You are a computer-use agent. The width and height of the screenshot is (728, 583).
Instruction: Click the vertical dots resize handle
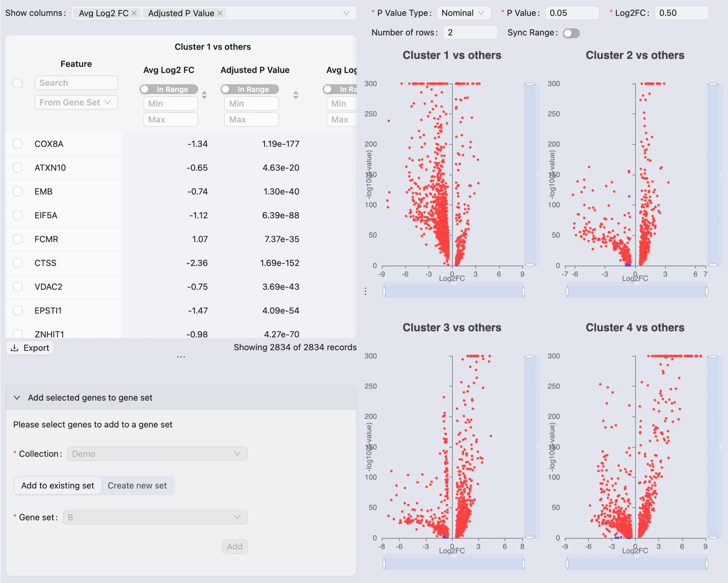(365, 291)
